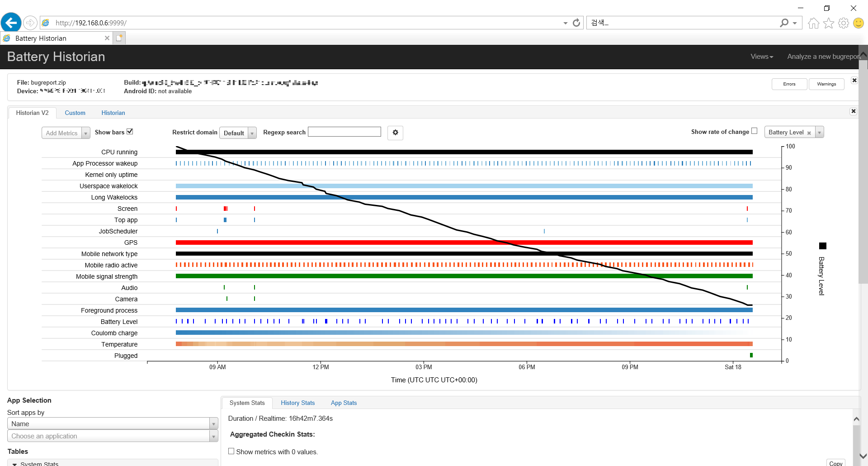The width and height of the screenshot is (868, 466).
Task: Click the Duration / Realtime text
Action: point(280,418)
